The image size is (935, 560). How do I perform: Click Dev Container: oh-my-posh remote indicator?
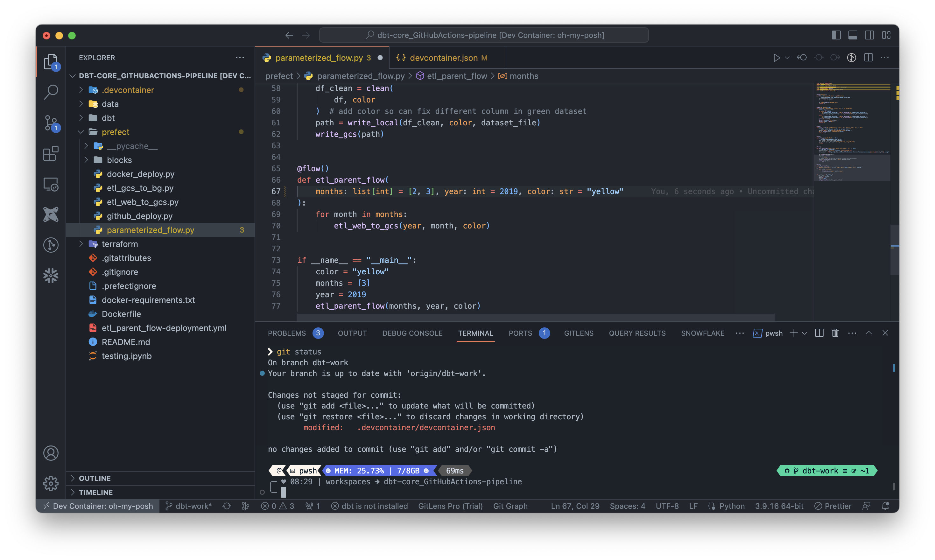[x=98, y=506]
